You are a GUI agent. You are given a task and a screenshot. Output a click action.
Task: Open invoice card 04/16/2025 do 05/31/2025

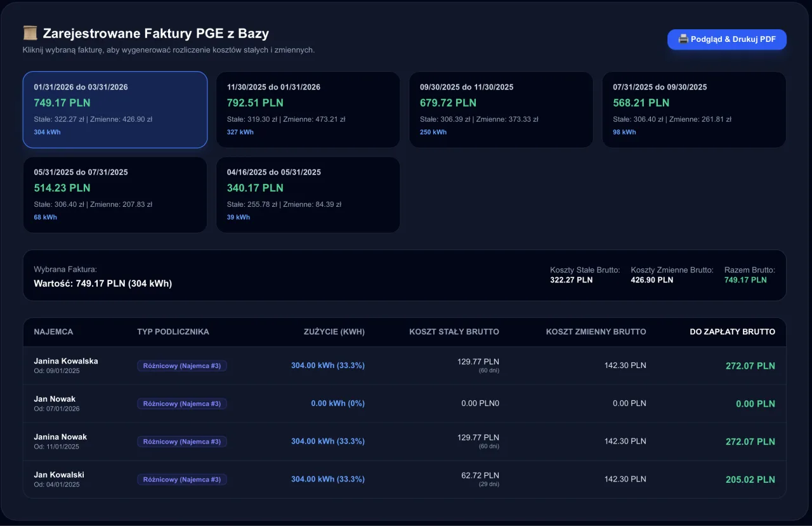(308, 195)
